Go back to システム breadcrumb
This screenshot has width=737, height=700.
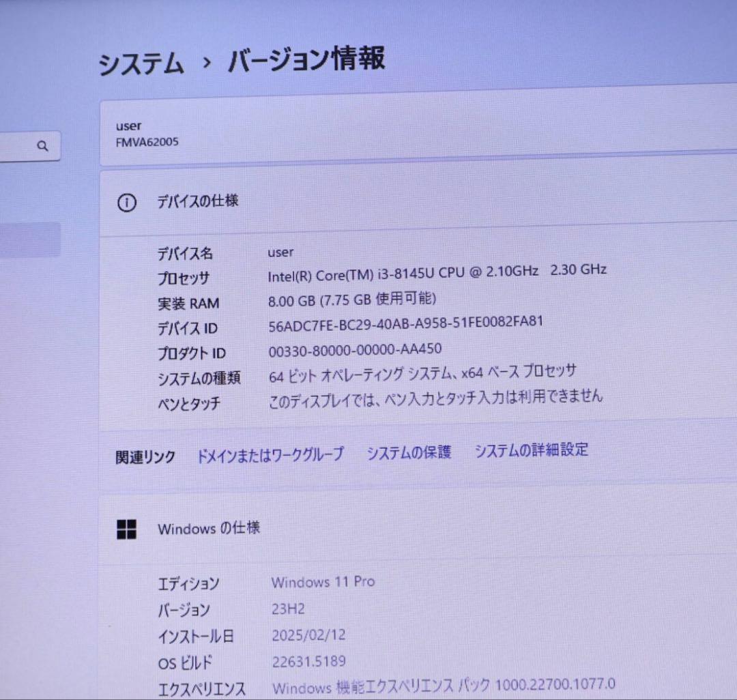[x=141, y=64]
